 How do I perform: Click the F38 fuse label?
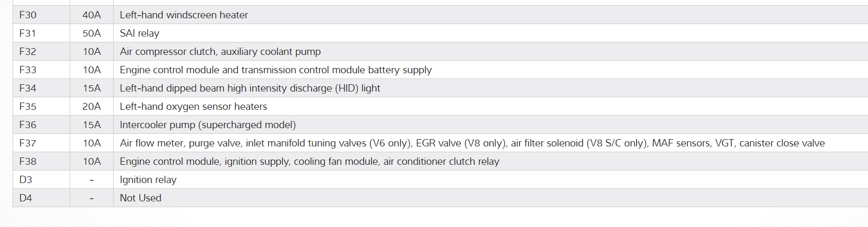(28, 162)
